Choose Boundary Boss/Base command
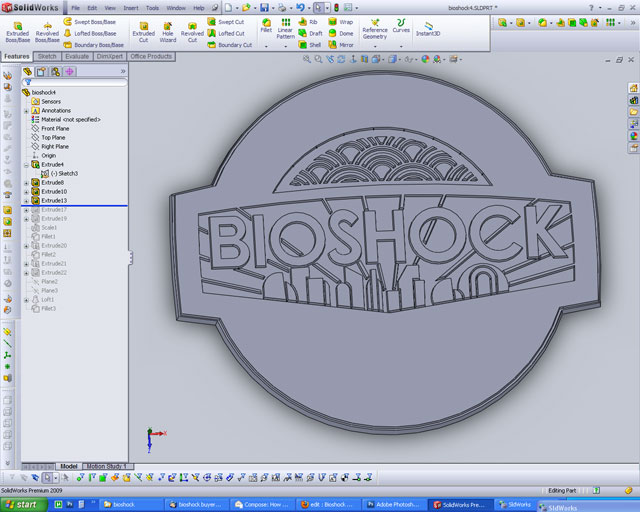640x512 pixels. click(93, 45)
